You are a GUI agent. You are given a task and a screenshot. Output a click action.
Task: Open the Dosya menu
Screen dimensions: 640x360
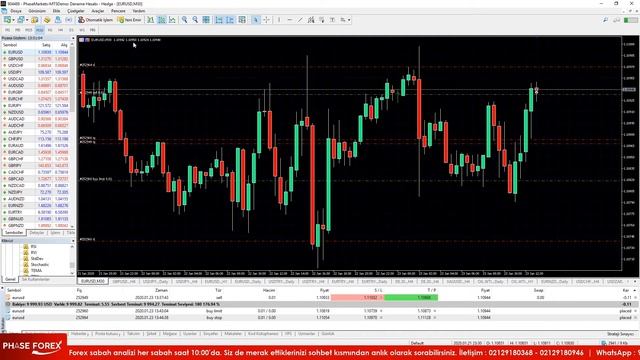16,11
